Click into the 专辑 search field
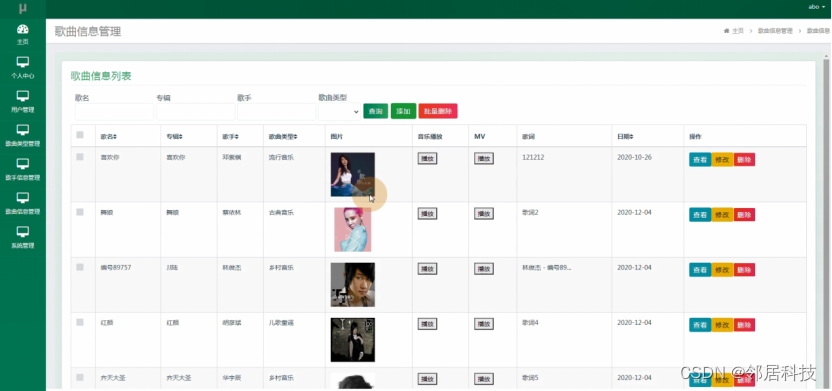The height and width of the screenshot is (391, 832). point(196,112)
